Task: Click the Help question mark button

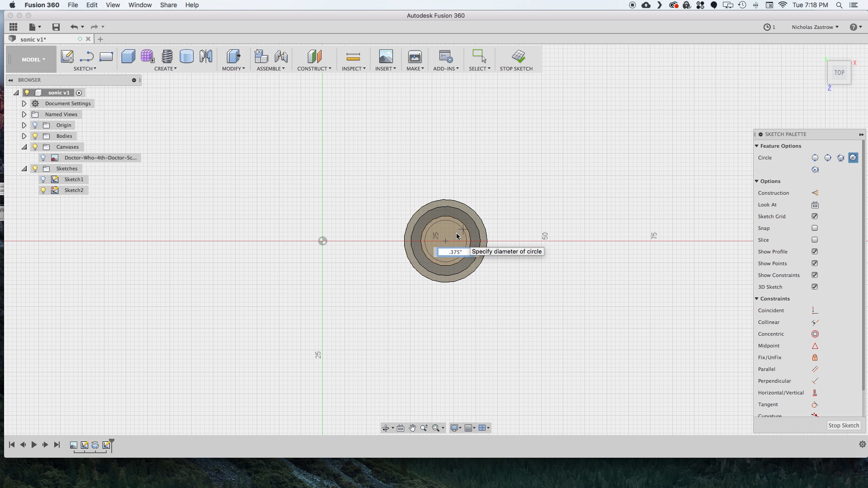Action: [x=855, y=27]
